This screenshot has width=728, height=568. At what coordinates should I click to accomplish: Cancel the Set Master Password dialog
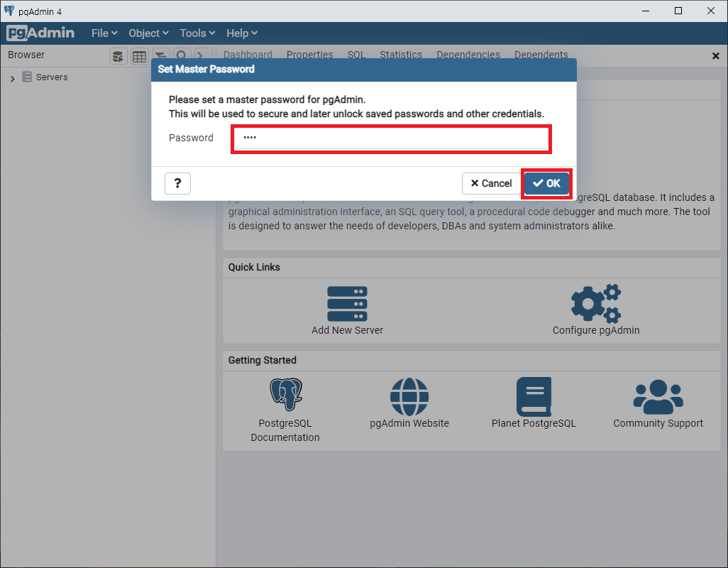(491, 183)
